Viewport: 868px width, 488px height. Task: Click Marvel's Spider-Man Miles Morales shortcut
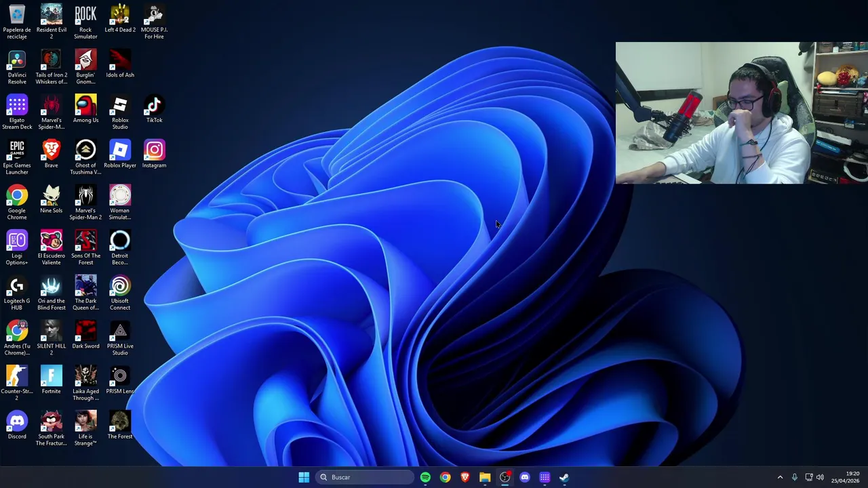[52, 113]
